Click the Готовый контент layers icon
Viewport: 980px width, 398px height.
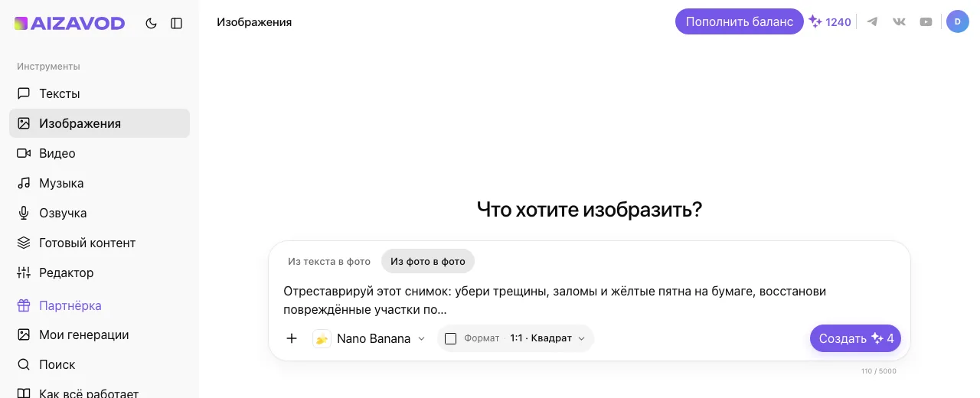[x=24, y=243]
